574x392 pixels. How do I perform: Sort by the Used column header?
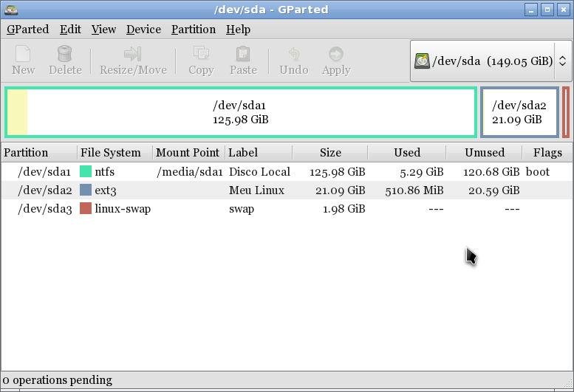point(407,153)
